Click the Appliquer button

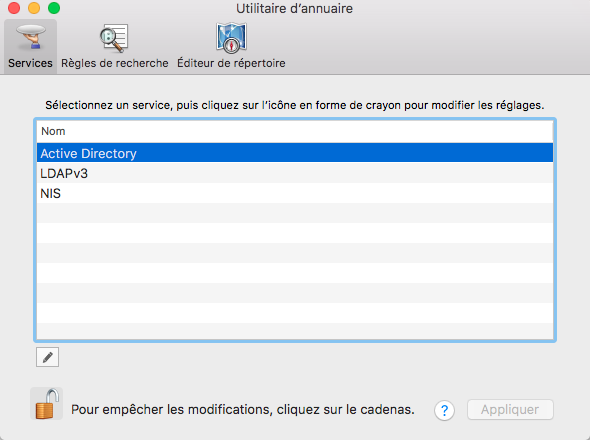pos(510,410)
